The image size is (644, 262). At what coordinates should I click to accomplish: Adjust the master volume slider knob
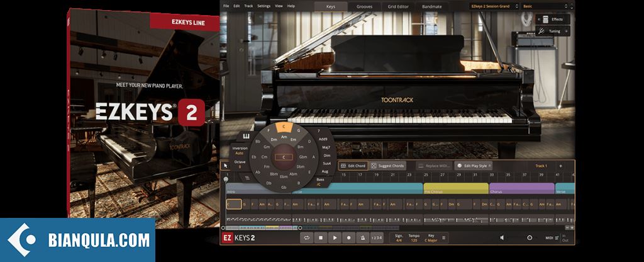click(x=530, y=237)
